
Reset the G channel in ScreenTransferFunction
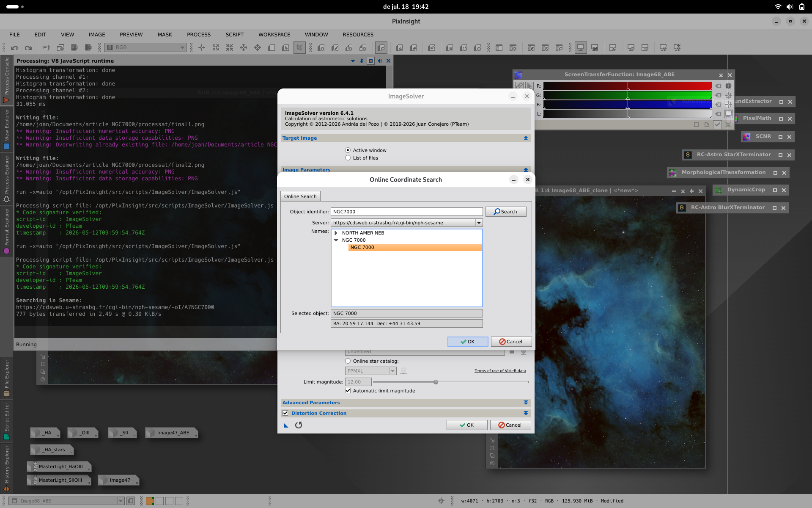[718, 95]
